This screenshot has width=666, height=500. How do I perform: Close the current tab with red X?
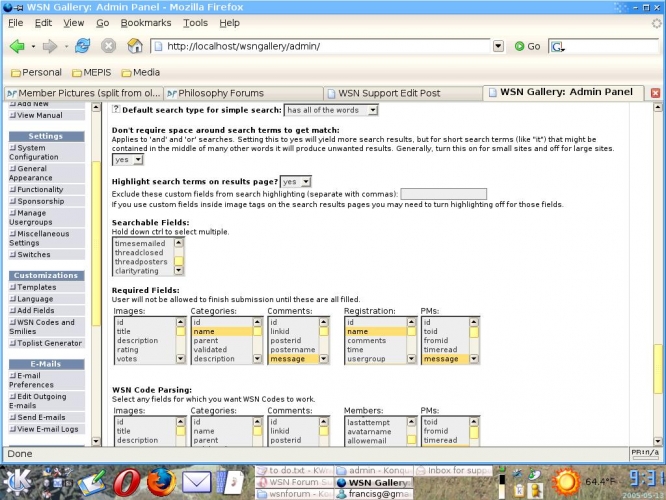(x=656, y=93)
